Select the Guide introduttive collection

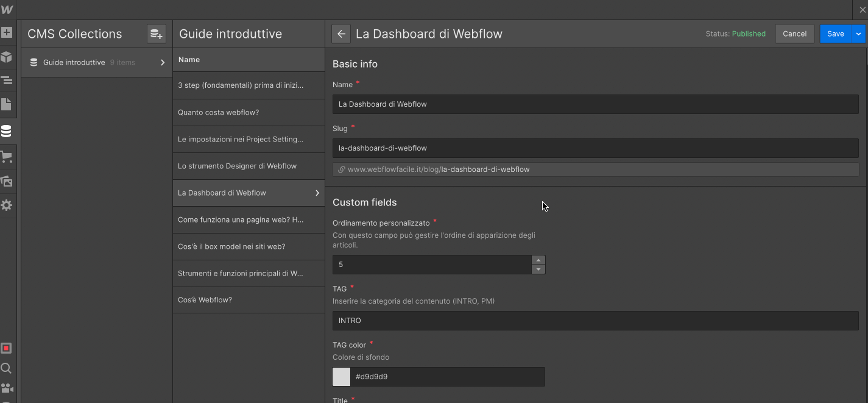click(97, 62)
